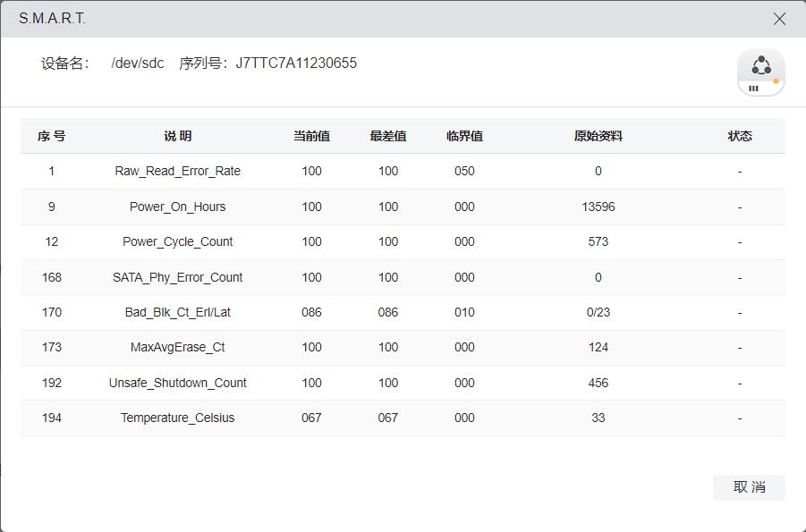Click the 原始资料 column header
806x532 pixels.
598,136
